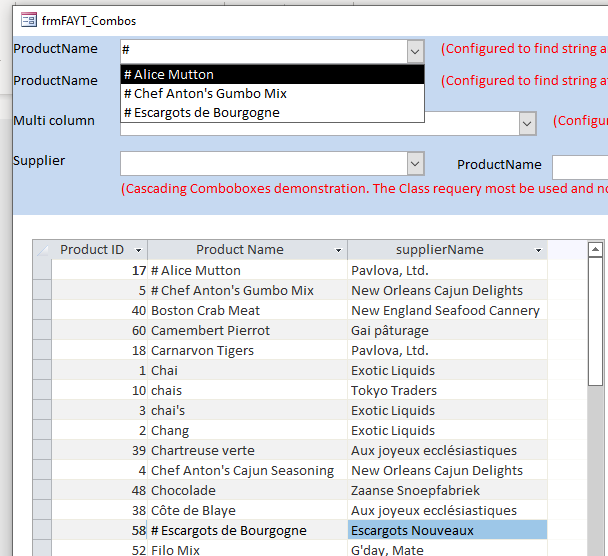The width and height of the screenshot is (608, 556).
Task: Select '# Alice Mutton' in the dropdown list
Action: (273, 74)
